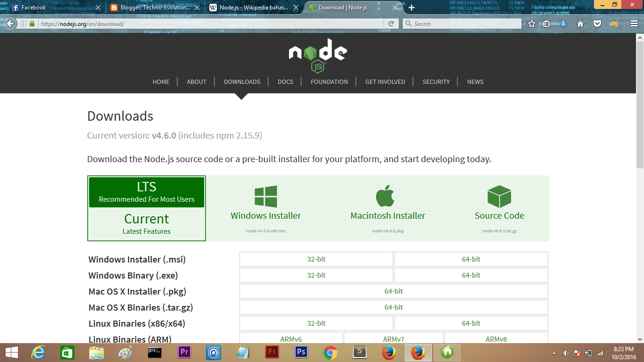Download Windows Binary (.exe) 64-bit

click(x=471, y=275)
